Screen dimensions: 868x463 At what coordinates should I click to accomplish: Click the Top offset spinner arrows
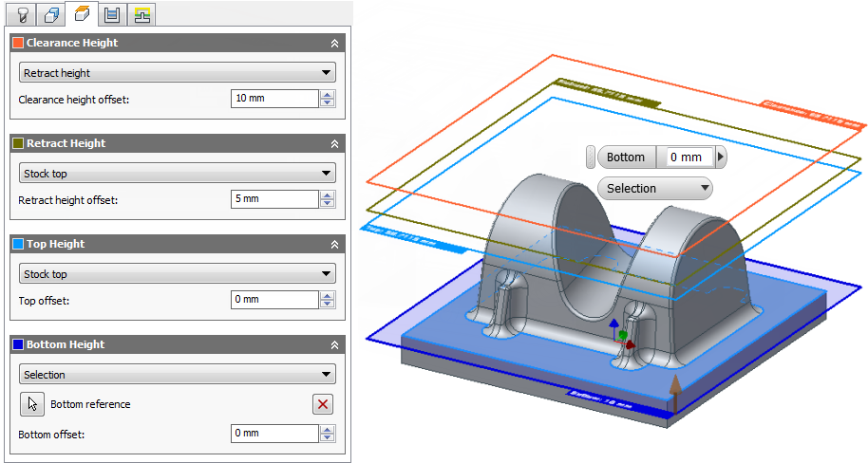[x=327, y=300]
